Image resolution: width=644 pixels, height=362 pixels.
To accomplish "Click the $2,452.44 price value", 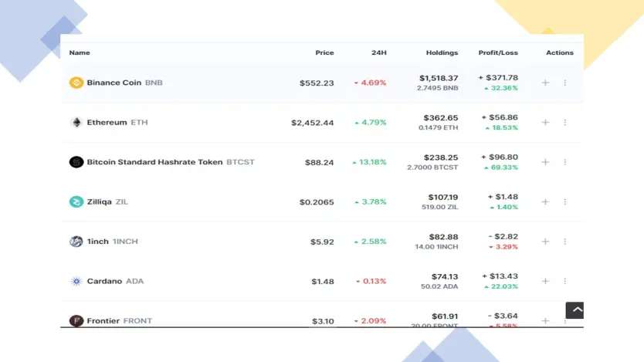I will pyautogui.click(x=312, y=123).
